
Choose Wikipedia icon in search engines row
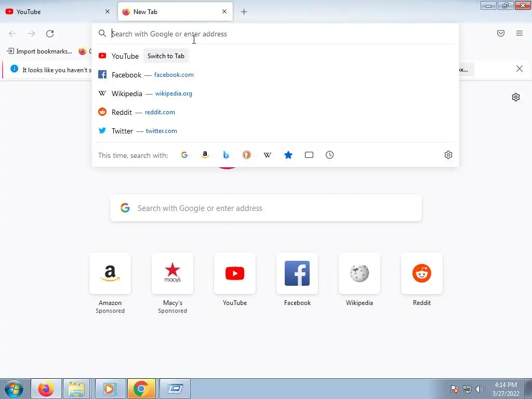pyautogui.click(x=268, y=155)
